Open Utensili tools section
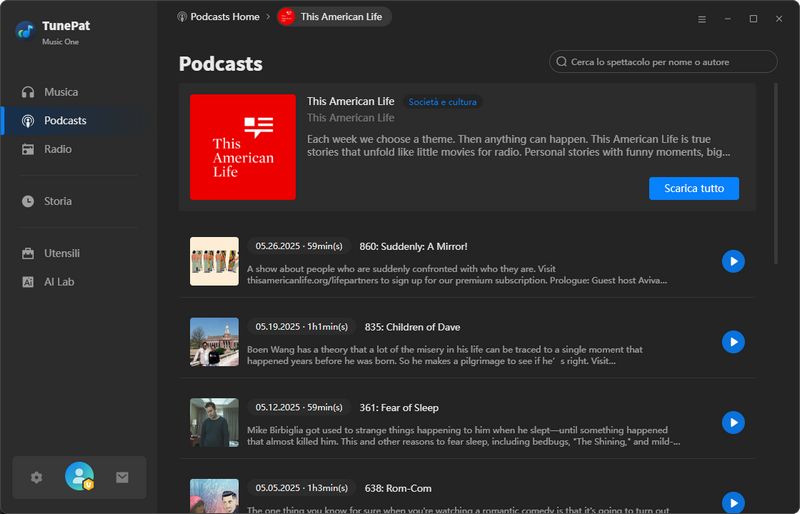The height and width of the screenshot is (514, 800). pos(62,254)
